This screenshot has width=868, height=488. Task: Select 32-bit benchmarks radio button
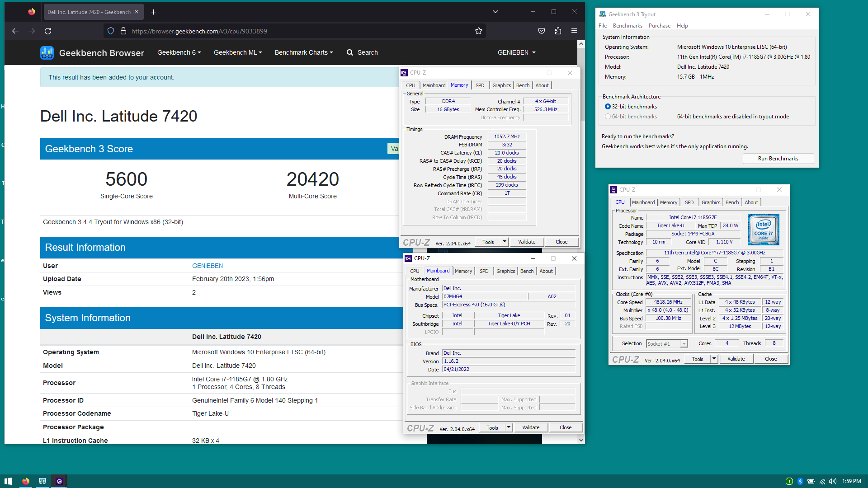point(608,107)
